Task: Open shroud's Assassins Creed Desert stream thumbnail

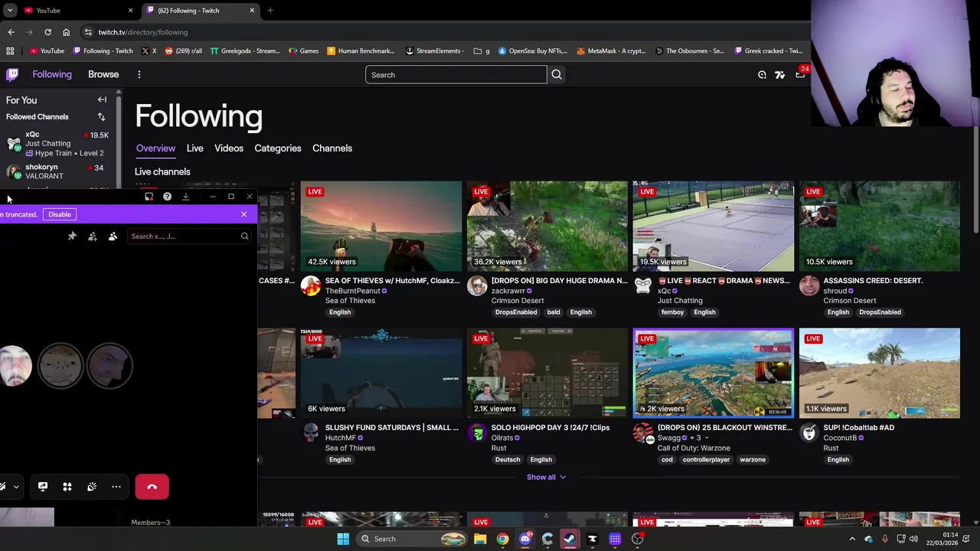Action: pyautogui.click(x=880, y=227)
